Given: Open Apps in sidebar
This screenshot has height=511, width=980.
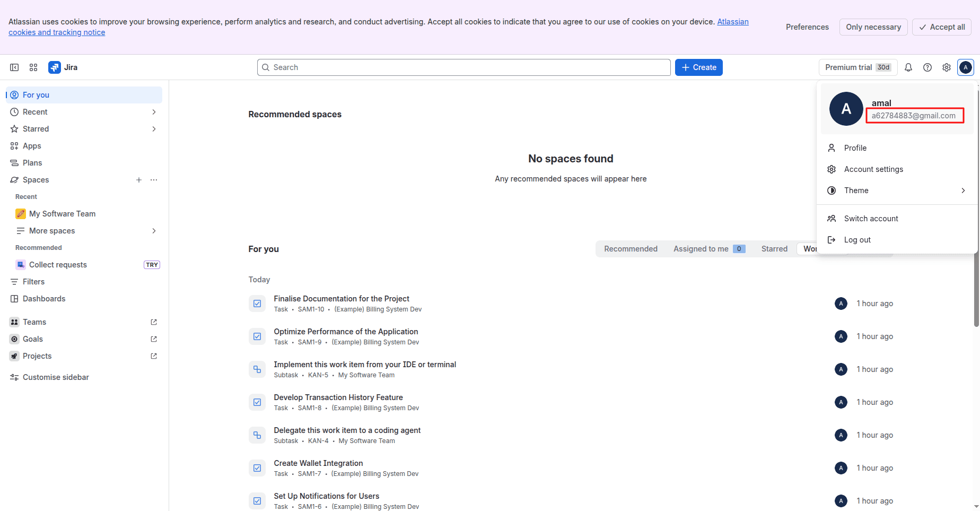Looking at the screenshot, I should 85,146.
